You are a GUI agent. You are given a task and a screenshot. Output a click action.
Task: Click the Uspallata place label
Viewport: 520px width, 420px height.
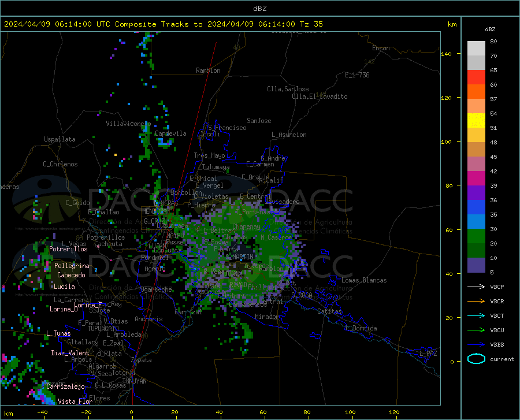tap(60, 139)
